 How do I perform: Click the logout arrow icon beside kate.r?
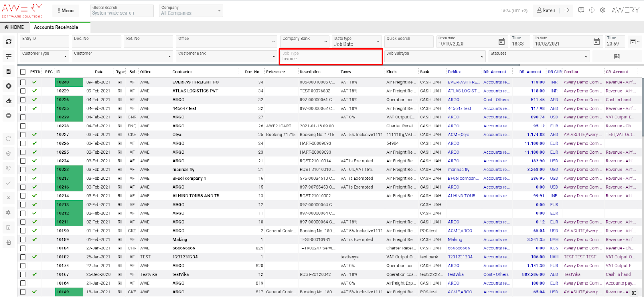pos(566,10)
